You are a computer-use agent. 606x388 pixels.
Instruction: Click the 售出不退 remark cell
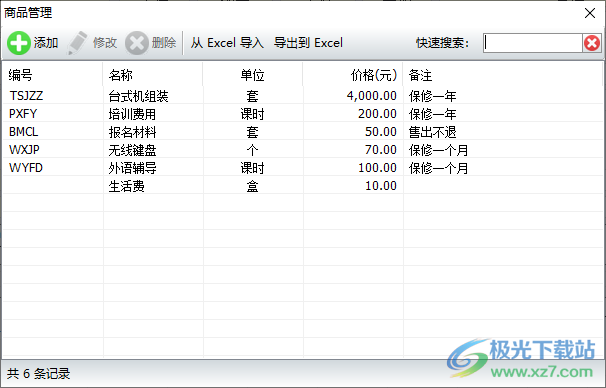[432, 132]
